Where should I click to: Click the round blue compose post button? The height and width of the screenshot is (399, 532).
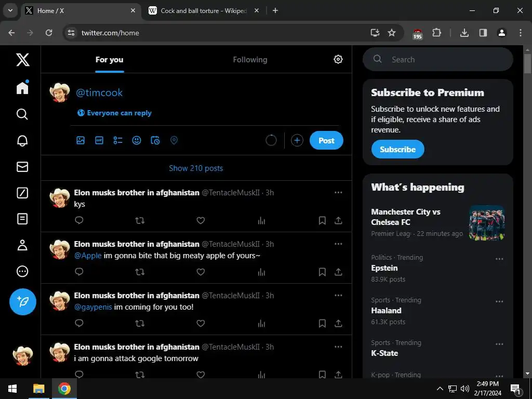point(23,302)
